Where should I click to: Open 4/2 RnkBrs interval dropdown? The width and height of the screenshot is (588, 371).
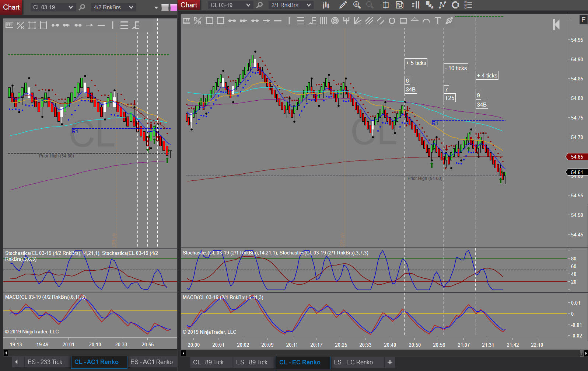coord(113,7)
